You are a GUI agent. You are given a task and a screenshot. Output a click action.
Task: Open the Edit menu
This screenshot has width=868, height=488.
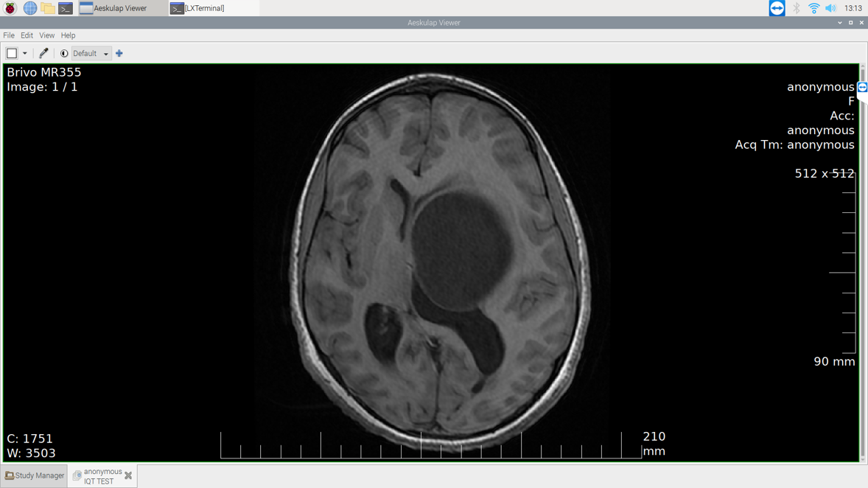tap(27, 35)
